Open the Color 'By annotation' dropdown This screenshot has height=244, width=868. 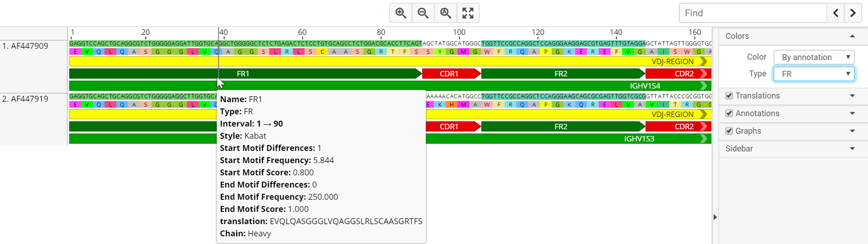(814, 57)
